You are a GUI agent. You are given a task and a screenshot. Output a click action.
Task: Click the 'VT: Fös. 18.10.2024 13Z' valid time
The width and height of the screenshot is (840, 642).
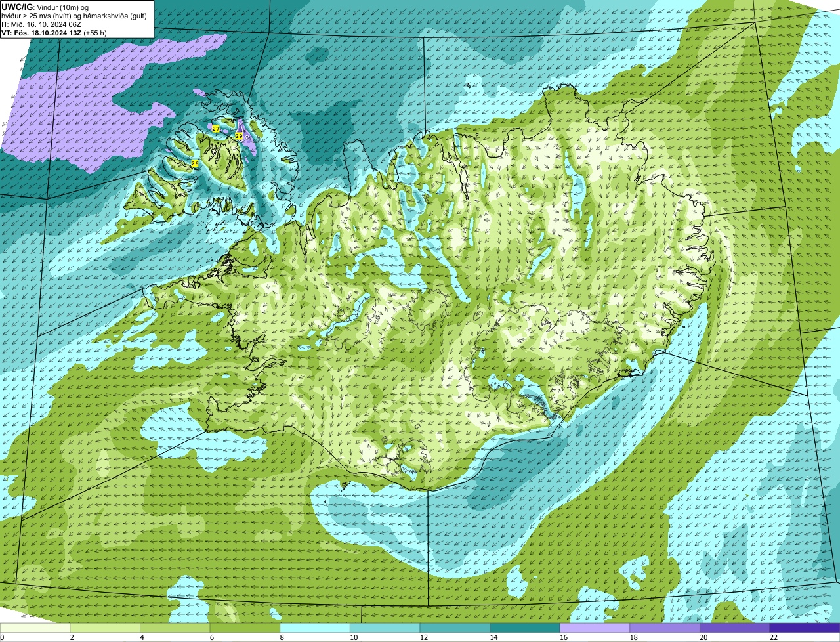tap(41, 32)
